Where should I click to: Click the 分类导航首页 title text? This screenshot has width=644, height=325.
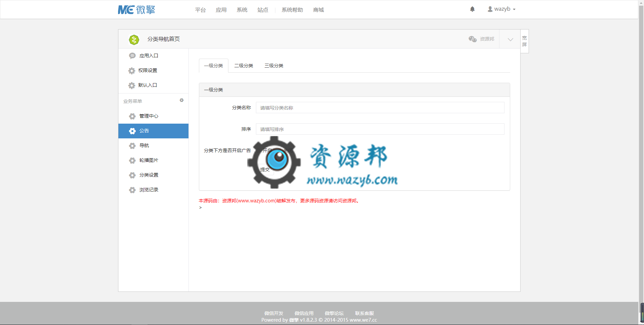[163, 39]
